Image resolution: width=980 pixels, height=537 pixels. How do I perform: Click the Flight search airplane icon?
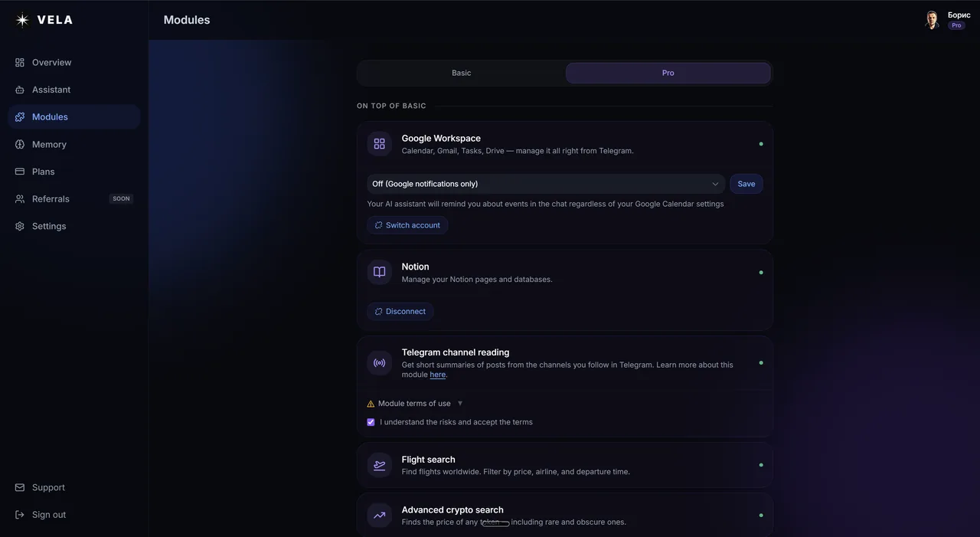(379, 465)
